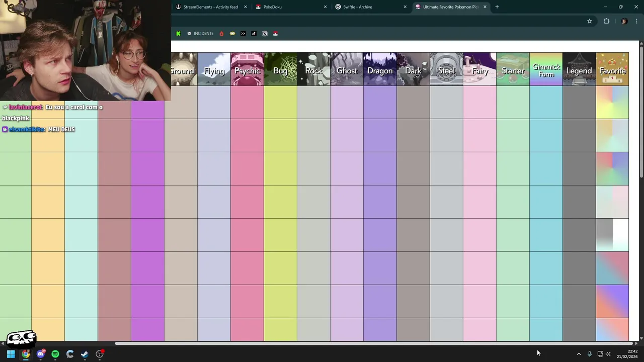Click the Steel type column header
The height and width of the screenshot is (362, 644).
point(446,69)
